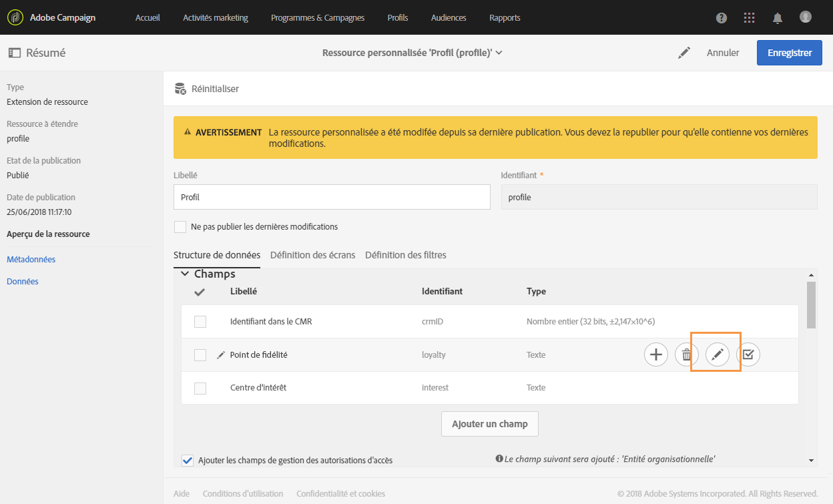Viewport: 833px width, 504px height.
Task: Click the Enregistrer button
Action: point(789,53)
